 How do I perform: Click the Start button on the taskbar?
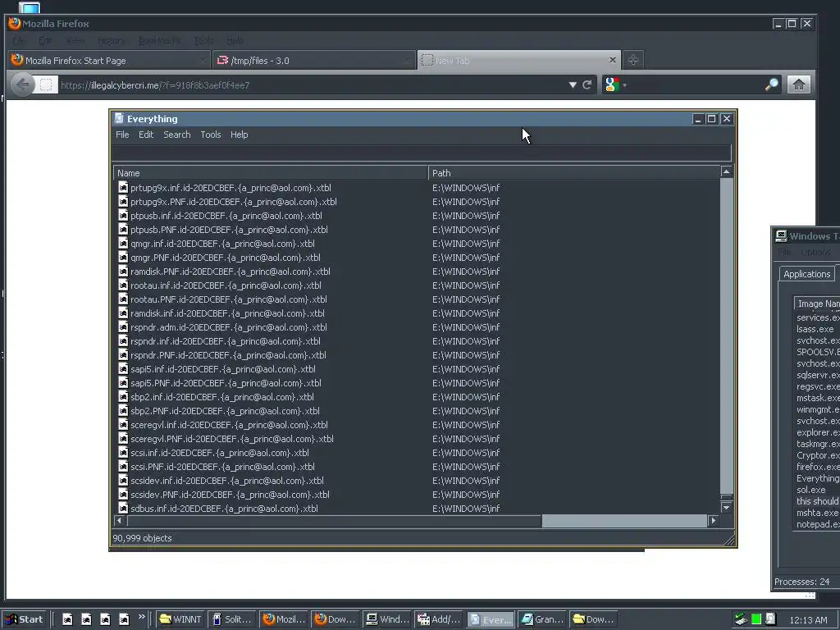point(25,619)
